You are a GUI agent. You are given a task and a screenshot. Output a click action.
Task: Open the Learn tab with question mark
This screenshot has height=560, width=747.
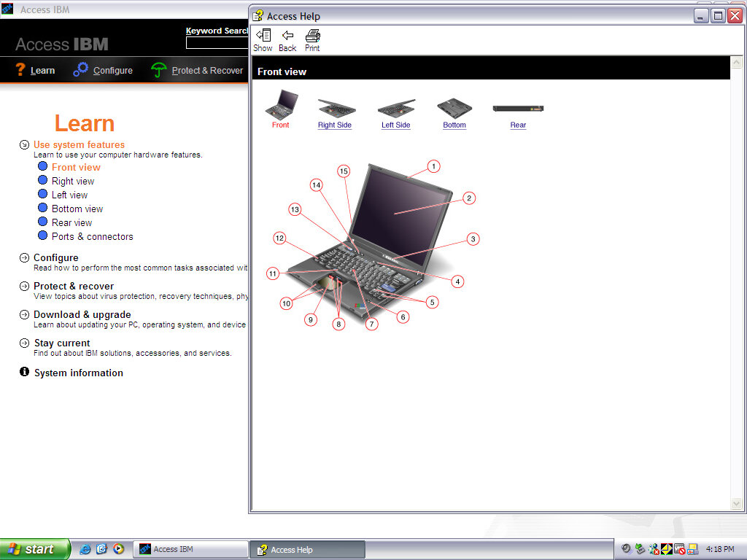pos(35,70)
